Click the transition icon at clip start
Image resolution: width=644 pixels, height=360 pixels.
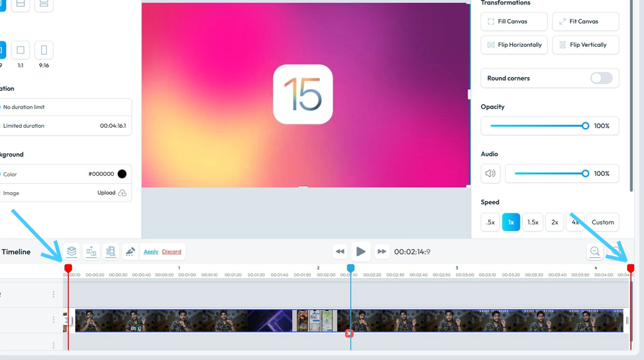(66, 320)
